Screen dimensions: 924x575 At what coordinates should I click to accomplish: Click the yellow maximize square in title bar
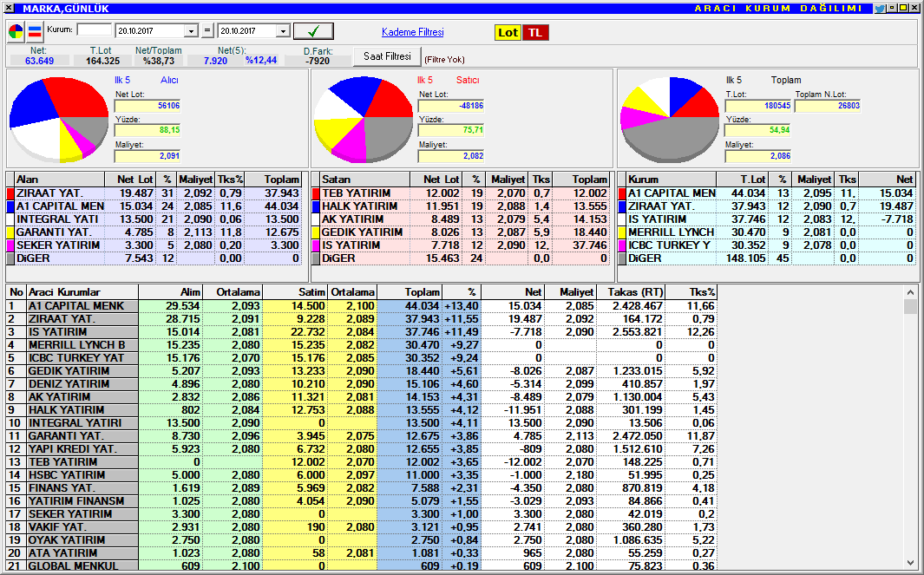point(903,9)
